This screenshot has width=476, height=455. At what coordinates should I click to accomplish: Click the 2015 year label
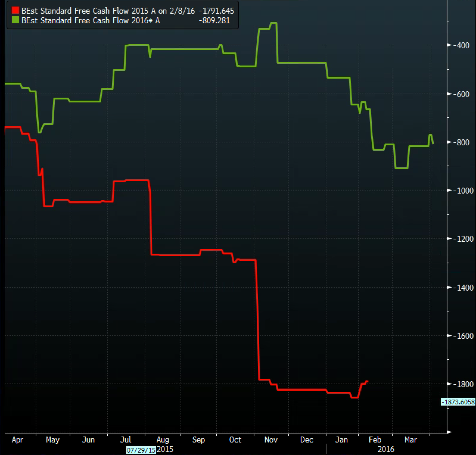(x=165, y=449)
